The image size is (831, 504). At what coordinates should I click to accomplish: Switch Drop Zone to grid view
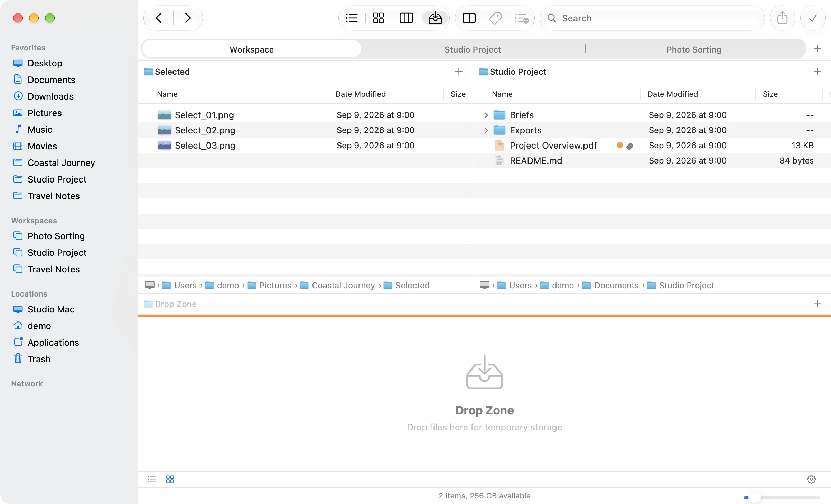pyautogui.click(x=170, y=479)
